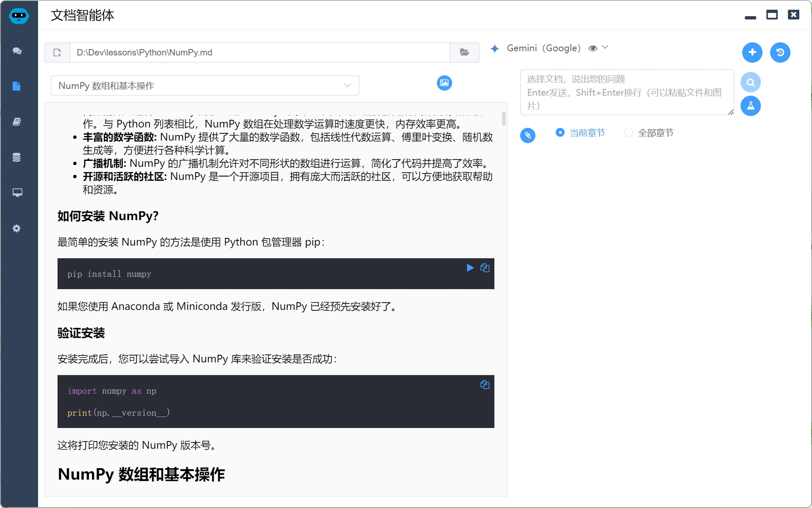Click the attachment paperclip button
Screen dimensions: 812x508
click(x=527, y=135)
